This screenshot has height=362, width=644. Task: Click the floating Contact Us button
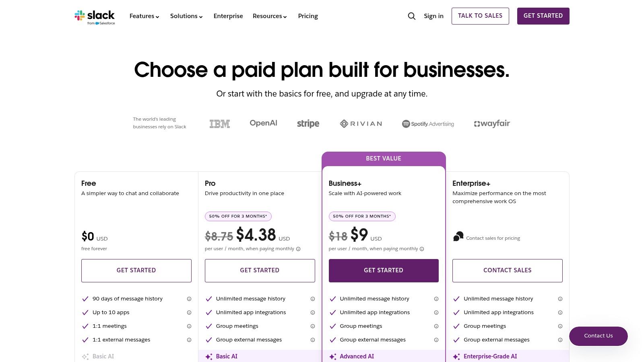point(599,336)
